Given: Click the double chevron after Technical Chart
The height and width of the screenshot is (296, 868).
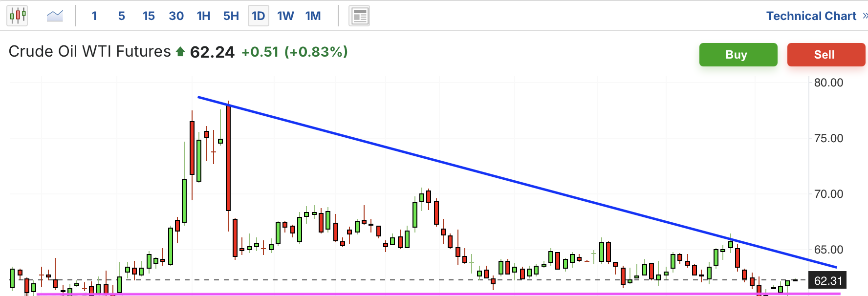Looking at the screenshot, I should pos(865,16).
